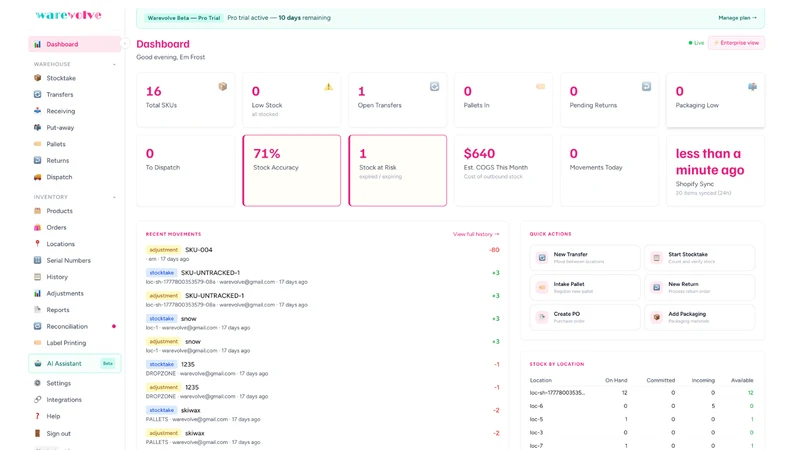Screen dimensions: 800x450
Task: Click the Integrations link icon
Action: 37,399
